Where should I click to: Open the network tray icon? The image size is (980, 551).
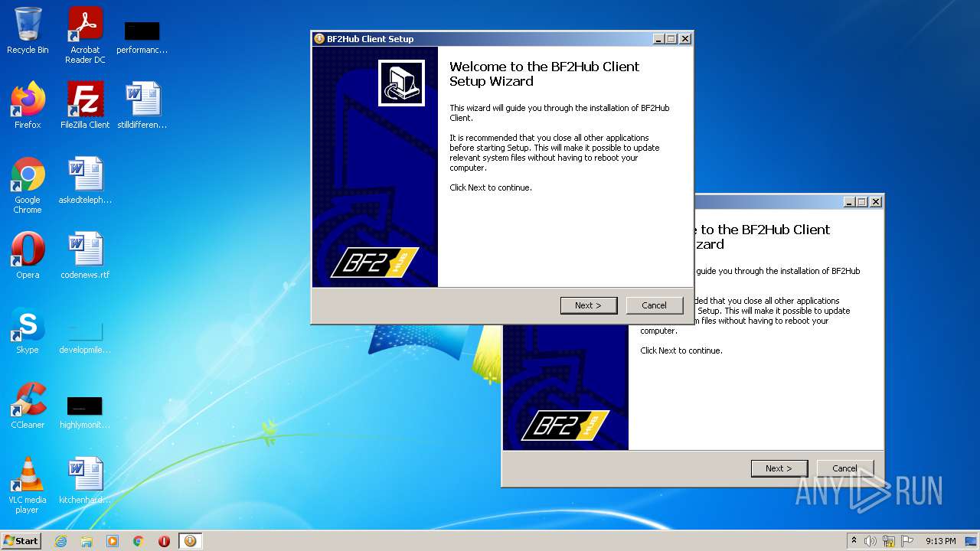tap(889, 541)
